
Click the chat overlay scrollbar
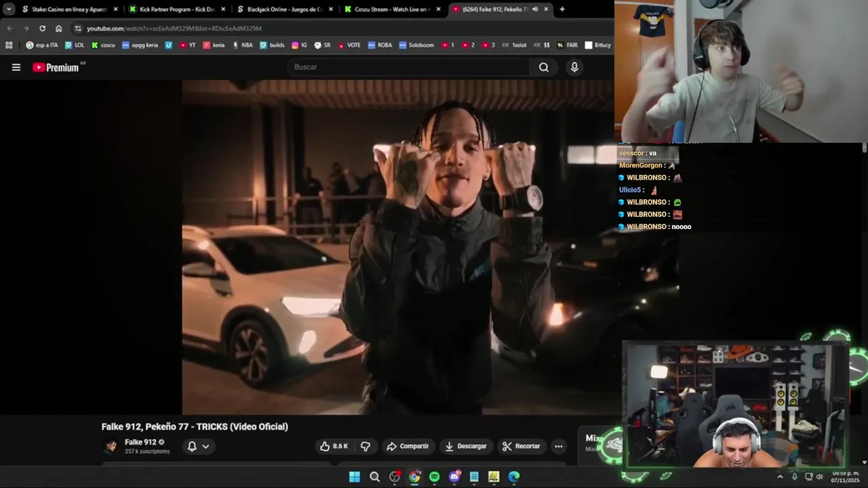865,148
